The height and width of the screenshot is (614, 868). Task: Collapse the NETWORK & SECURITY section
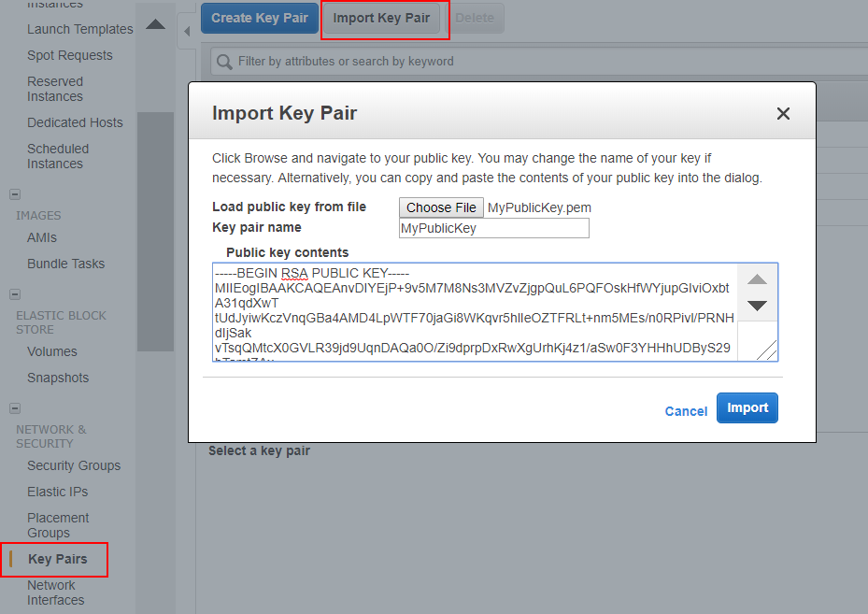pos(15,408)
